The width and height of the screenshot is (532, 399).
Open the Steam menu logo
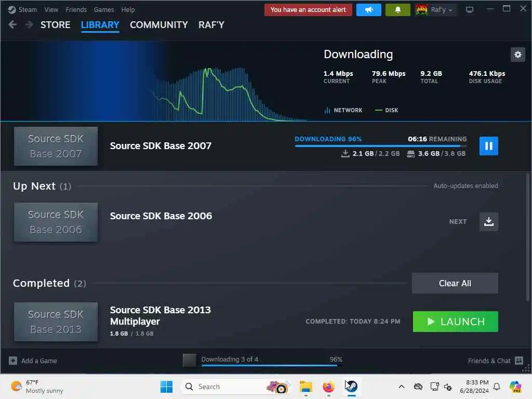(x=12, y=10)
